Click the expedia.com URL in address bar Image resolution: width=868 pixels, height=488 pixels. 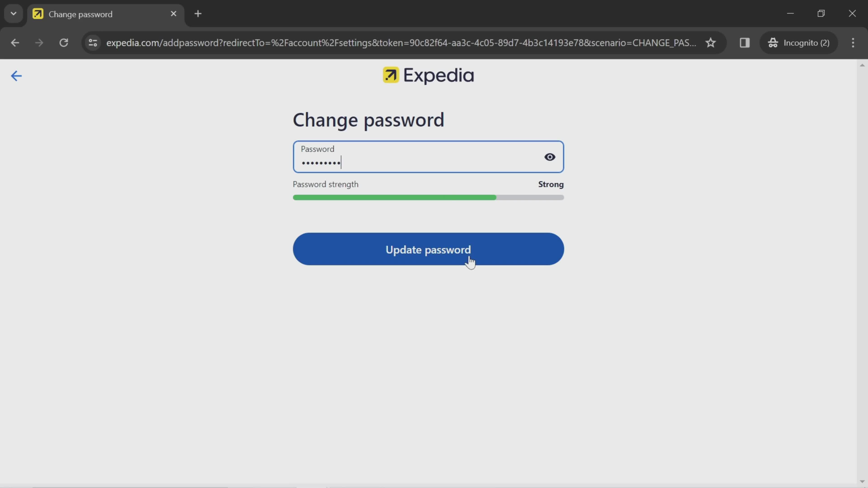pyautogui.click(x=401, y=43)
